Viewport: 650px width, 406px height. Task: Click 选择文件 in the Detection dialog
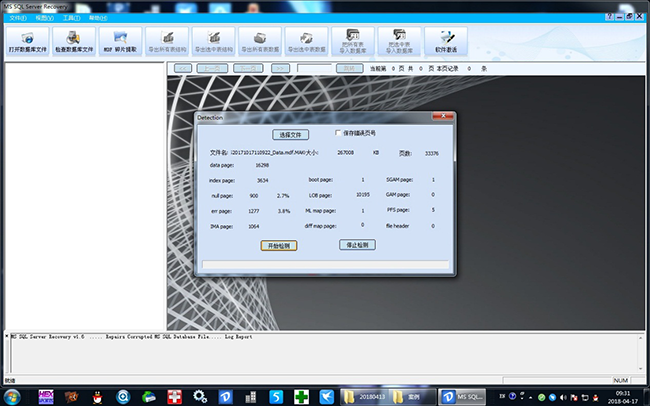point(291,135)
